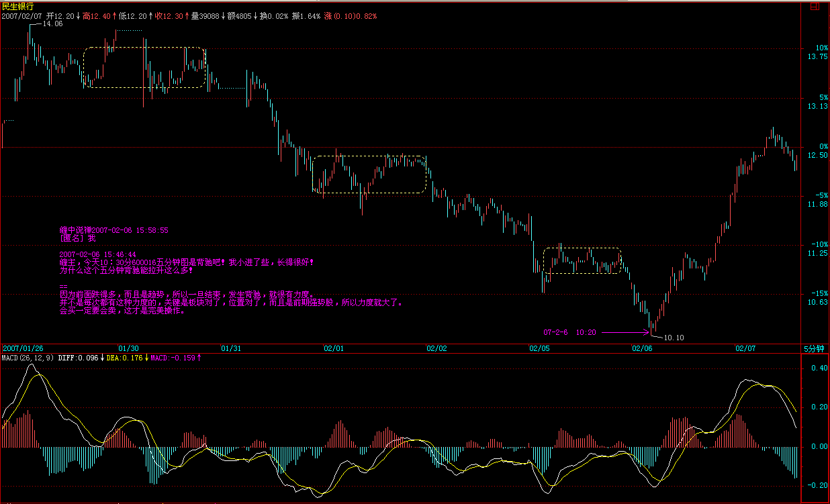Image resolution: width=830 pixels, height=504 pixels.
Task: Click the 10.10 low price marker
Action: (673, 338)
